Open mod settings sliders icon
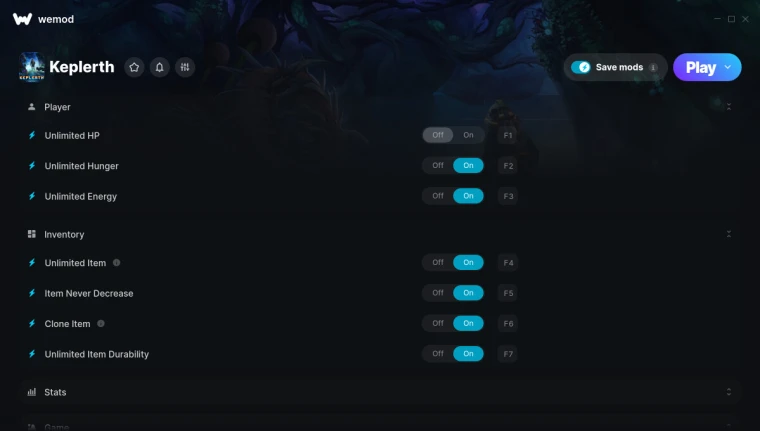 tap(185, 67)
